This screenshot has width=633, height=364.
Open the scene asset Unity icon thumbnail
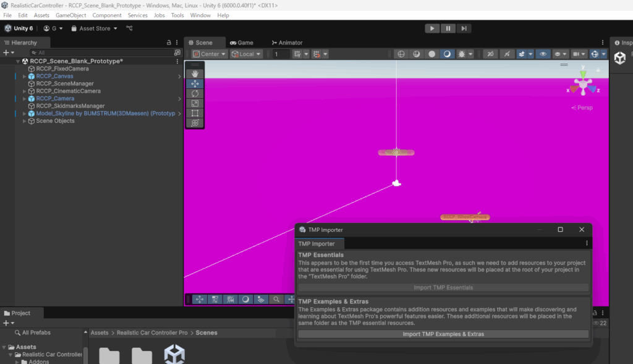click(x=174, y=354)
